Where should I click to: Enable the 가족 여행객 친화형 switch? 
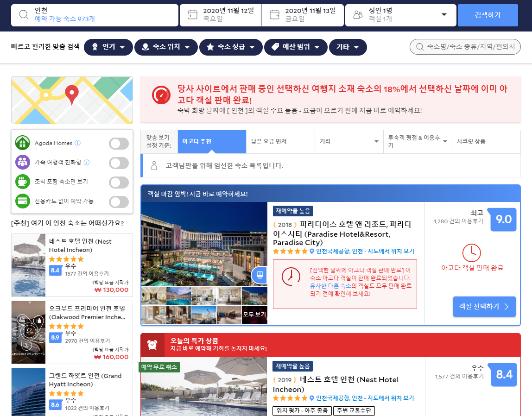119,163
